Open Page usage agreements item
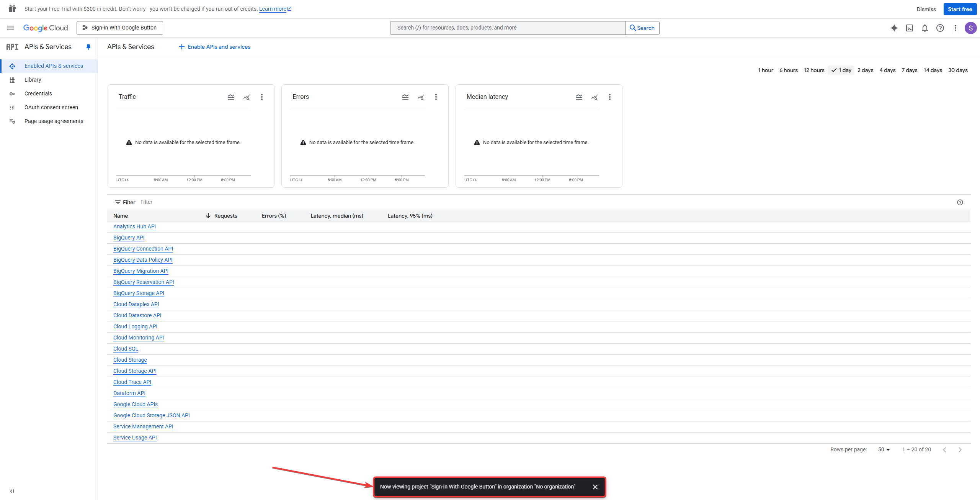This screenshot has height=500, width=980. (49, 121)
